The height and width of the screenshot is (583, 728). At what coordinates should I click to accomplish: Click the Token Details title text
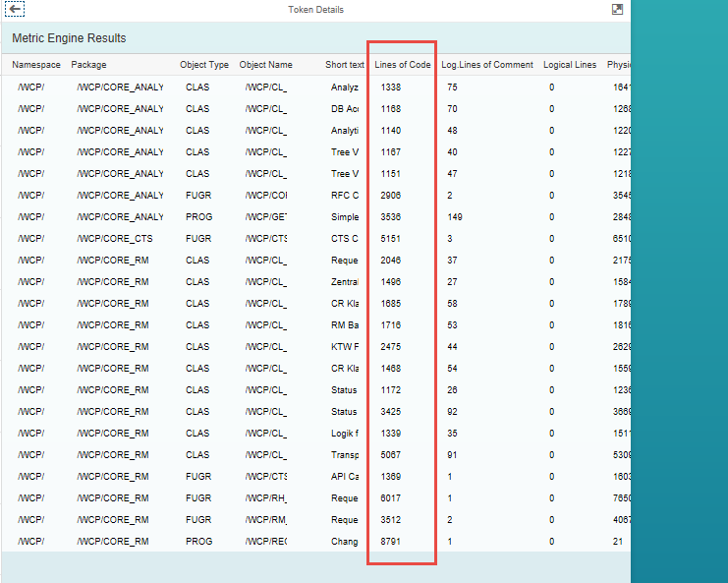315,9
